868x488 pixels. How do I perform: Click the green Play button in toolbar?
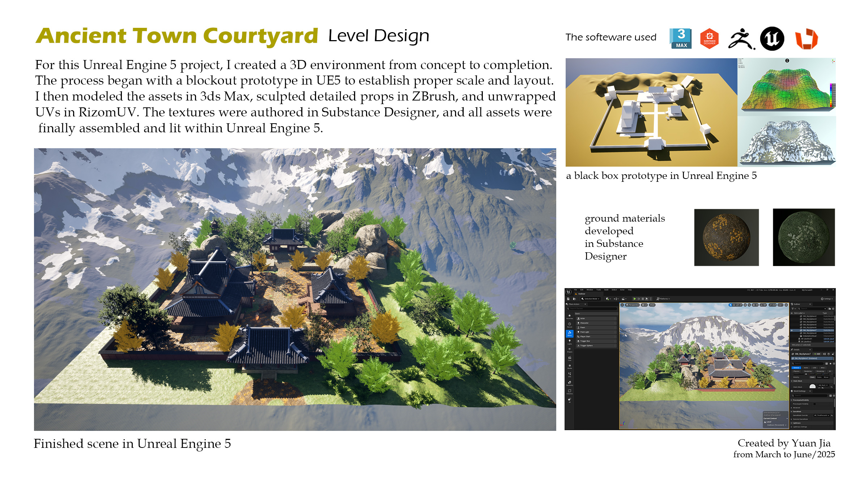[635, 299]
